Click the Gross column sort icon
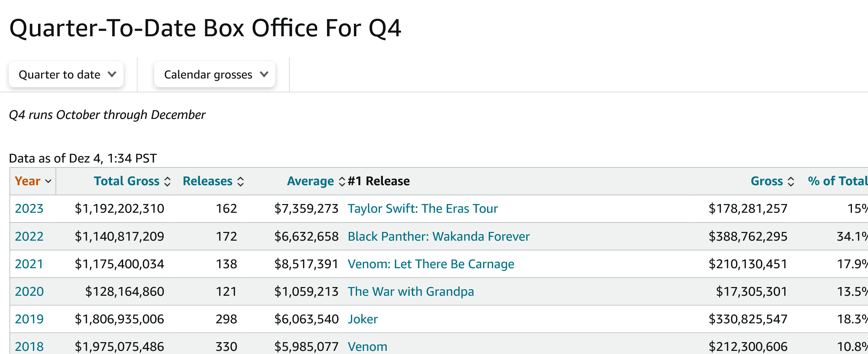The width and height of the screenshot is (868, 354). [x=791, y=181]
